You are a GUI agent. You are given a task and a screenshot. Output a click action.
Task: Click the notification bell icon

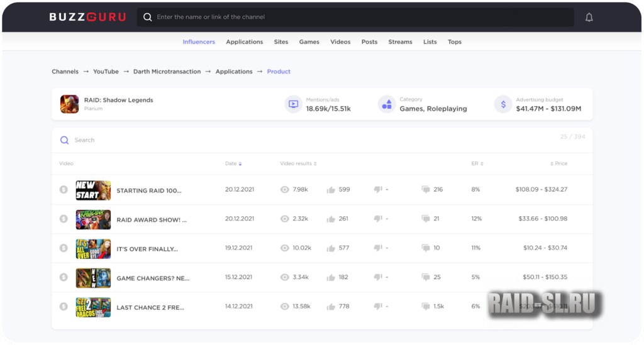point(589,18)
